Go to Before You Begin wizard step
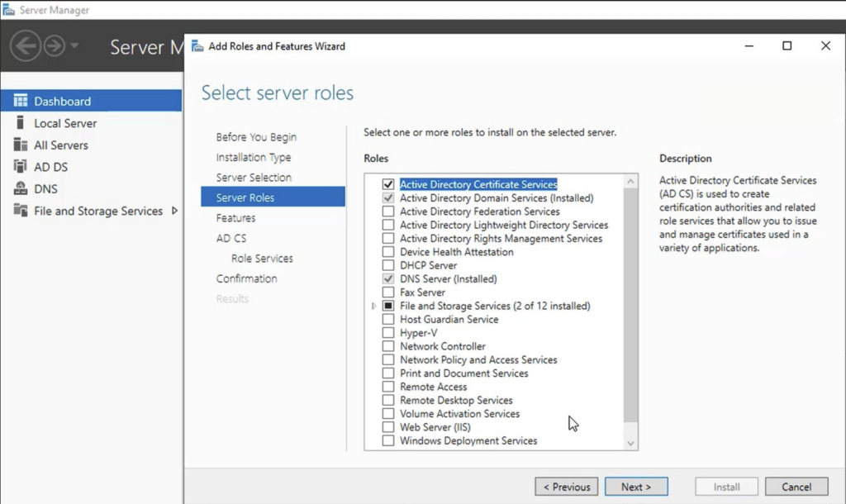846x504 pixels. pos(256,137)
